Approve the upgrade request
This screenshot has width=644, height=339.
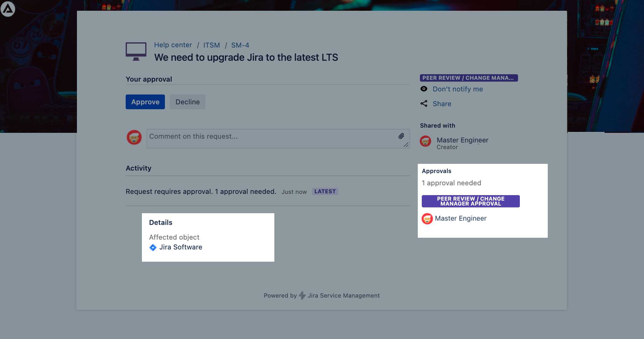[x=145, y=102]
